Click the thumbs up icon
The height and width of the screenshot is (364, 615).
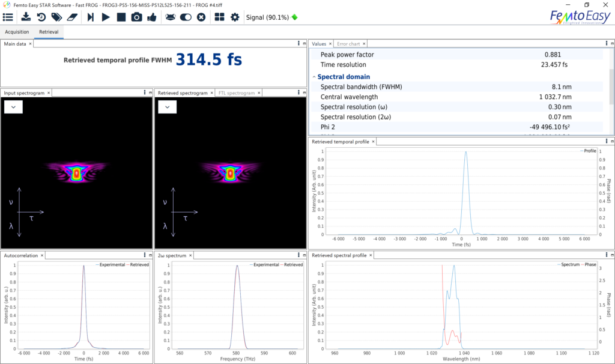click(152, 17)
